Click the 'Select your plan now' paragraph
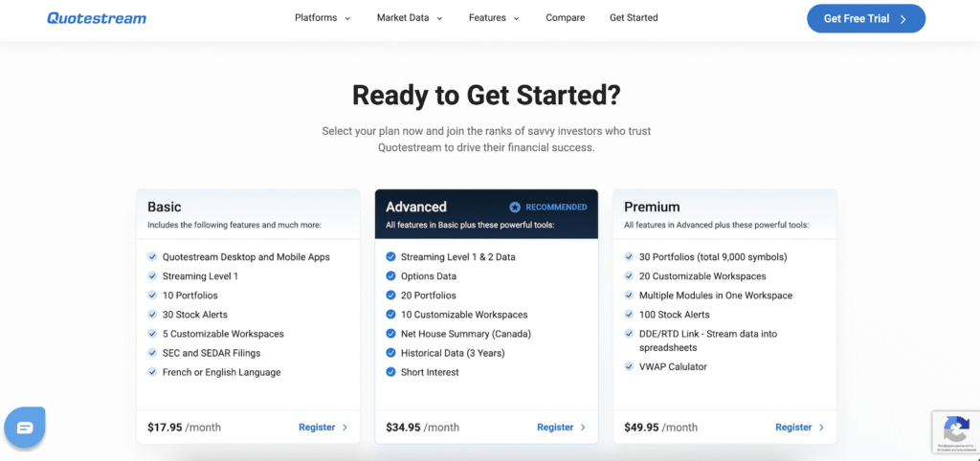 [x=486, y=140]
